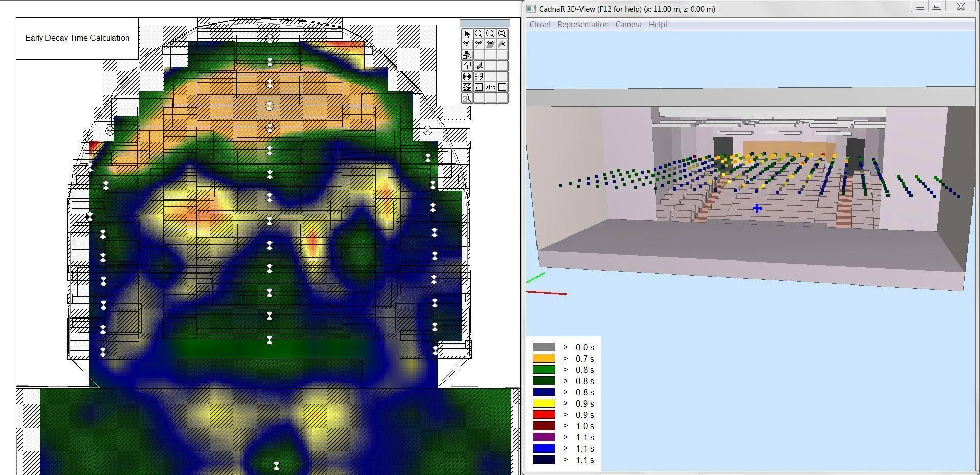
Task: Select the dotted rectangle section tool
Action: [502, 87]
